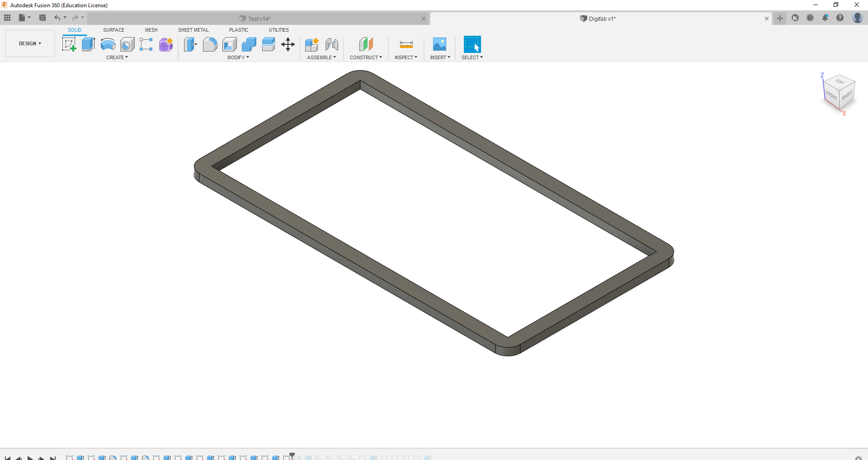Open the Measure tool

(x=406, y=44)
